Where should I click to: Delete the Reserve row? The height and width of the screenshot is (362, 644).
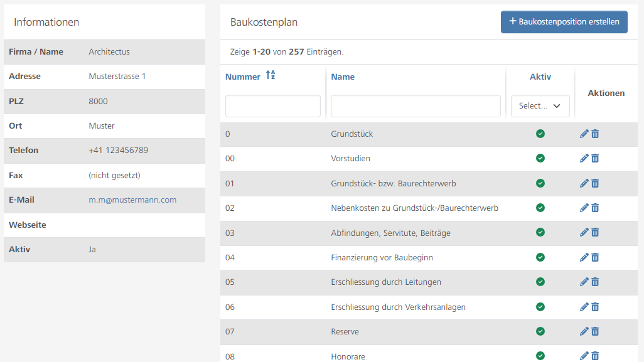pos(595,331)
